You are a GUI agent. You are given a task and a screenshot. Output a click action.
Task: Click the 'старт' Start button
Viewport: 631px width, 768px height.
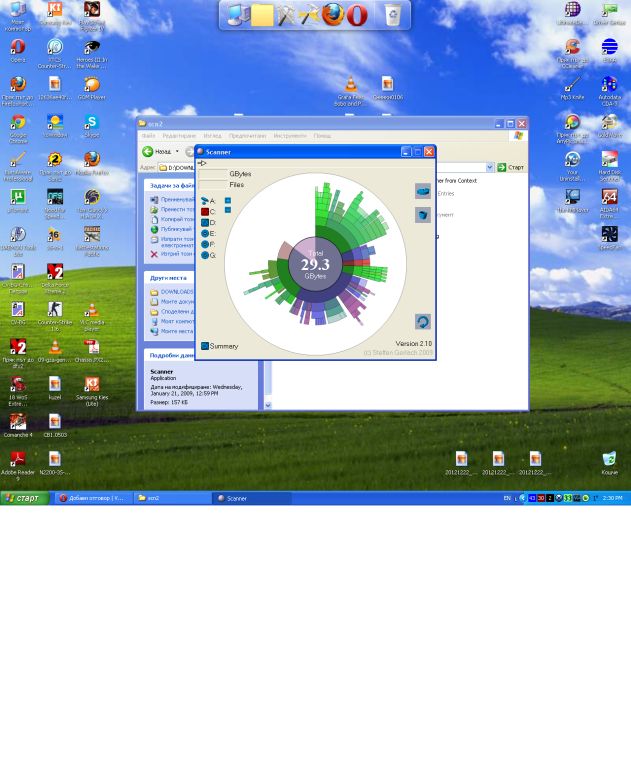point(24,498)
